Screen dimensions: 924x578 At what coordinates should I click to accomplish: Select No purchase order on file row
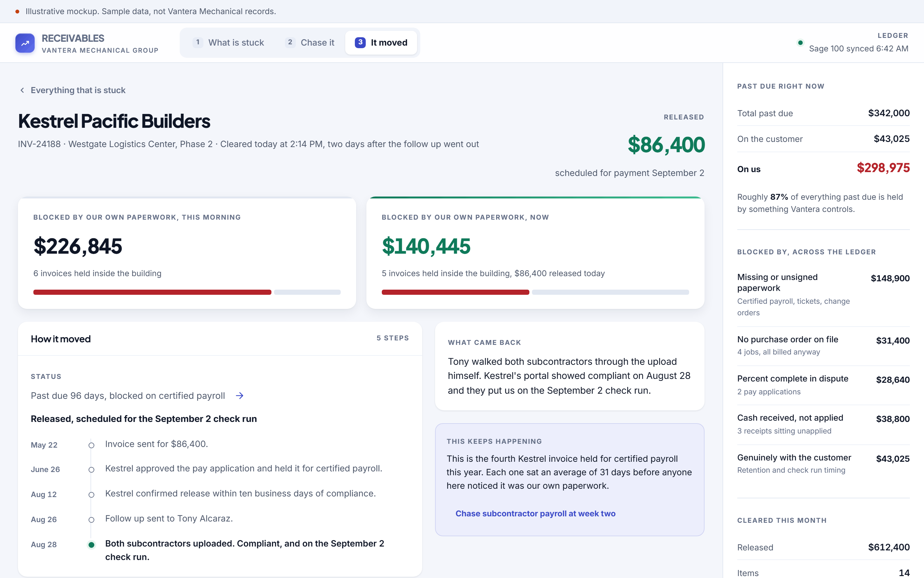click(x=823, y=346)
